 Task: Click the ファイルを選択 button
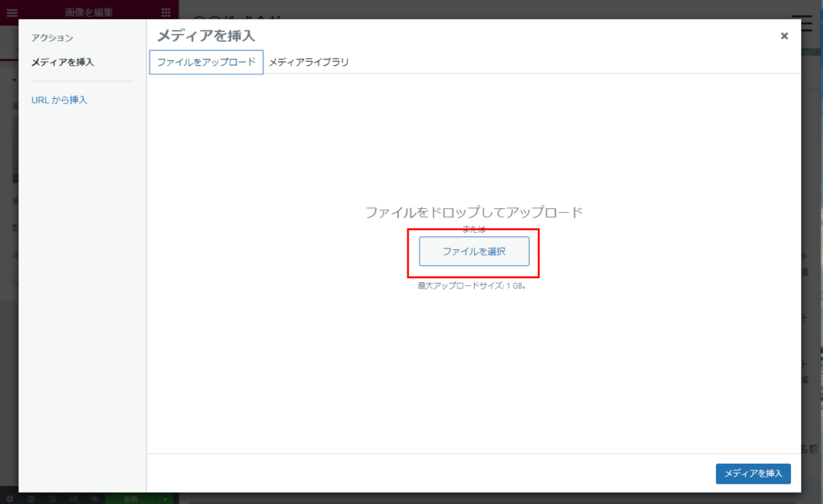(x=474, y=252)
